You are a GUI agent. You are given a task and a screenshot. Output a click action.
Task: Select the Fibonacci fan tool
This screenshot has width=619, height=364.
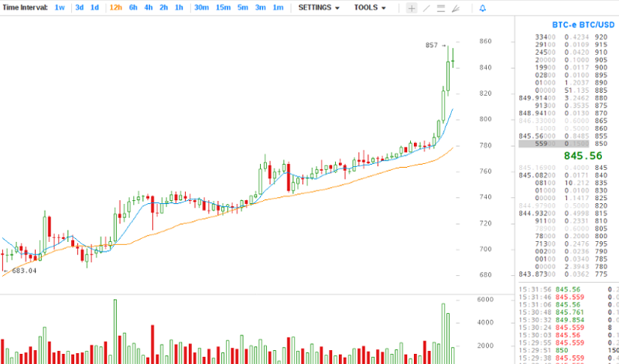tap(456, 8)
